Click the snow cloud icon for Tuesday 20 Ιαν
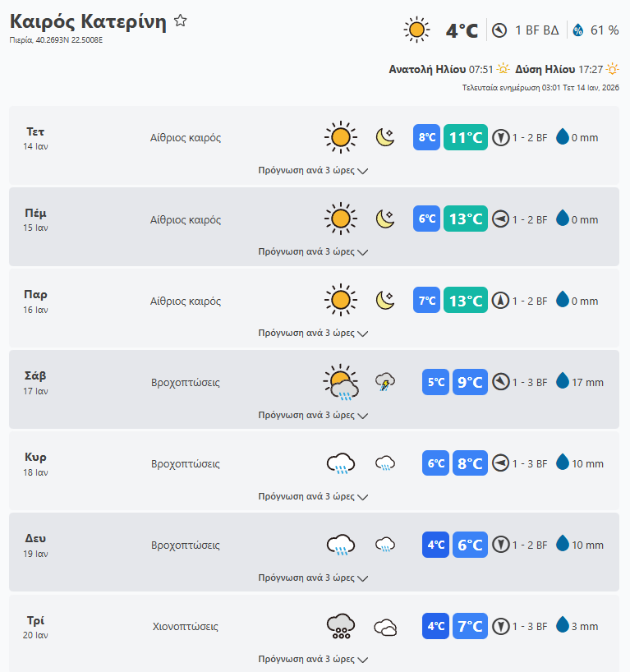The width and height of the screenshot is (630, 672). (x=340, y=627)
